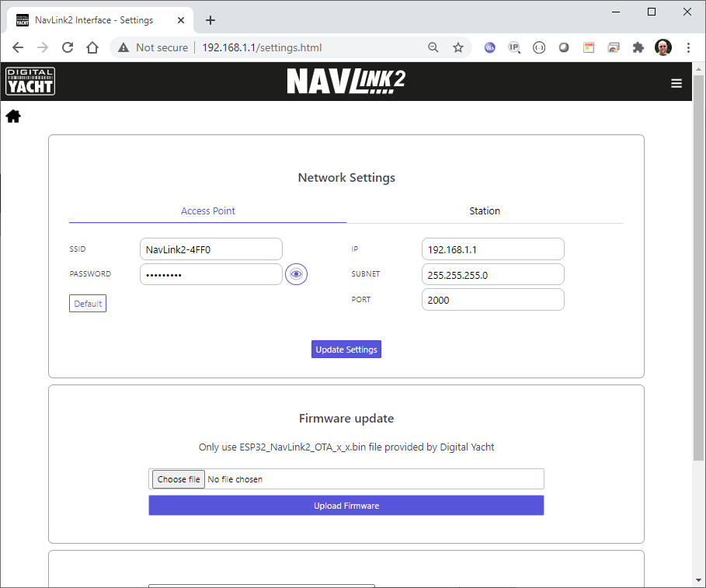Click the Update Settings button
Viewport: 706px width, 588px height.
[x=346, y=350]
